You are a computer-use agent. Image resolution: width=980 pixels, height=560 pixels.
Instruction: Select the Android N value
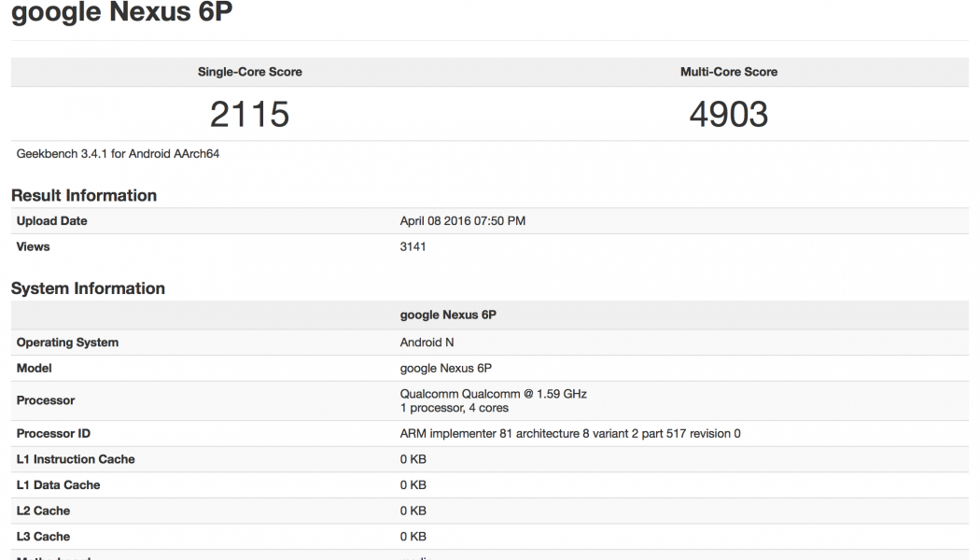(427, 343)
